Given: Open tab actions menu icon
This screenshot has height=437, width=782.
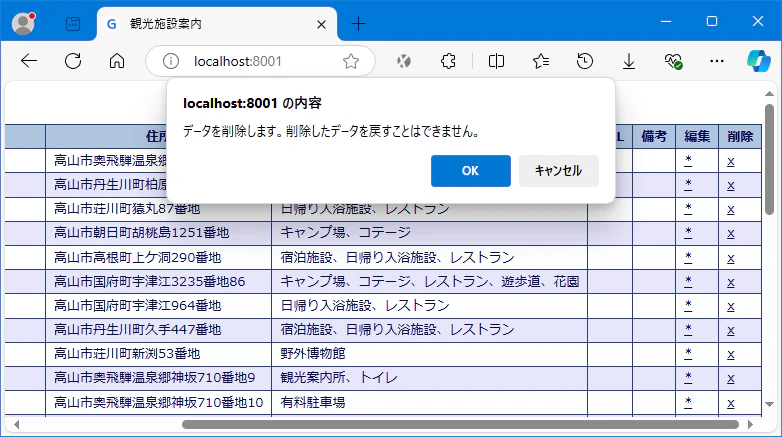Looking at the screenshot, I should tap(73, 23).
